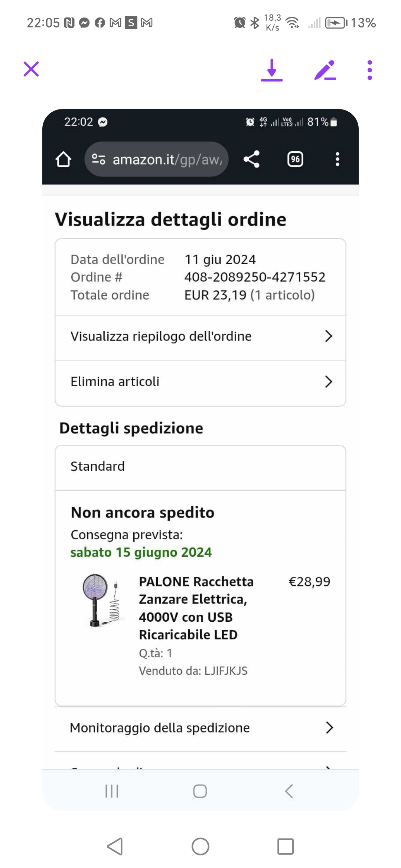Open the browser three-dot menu

tap(337, 160)
